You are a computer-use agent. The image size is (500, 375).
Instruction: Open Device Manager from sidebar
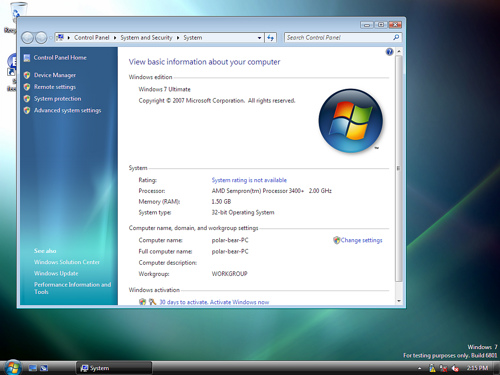point(55,75)
